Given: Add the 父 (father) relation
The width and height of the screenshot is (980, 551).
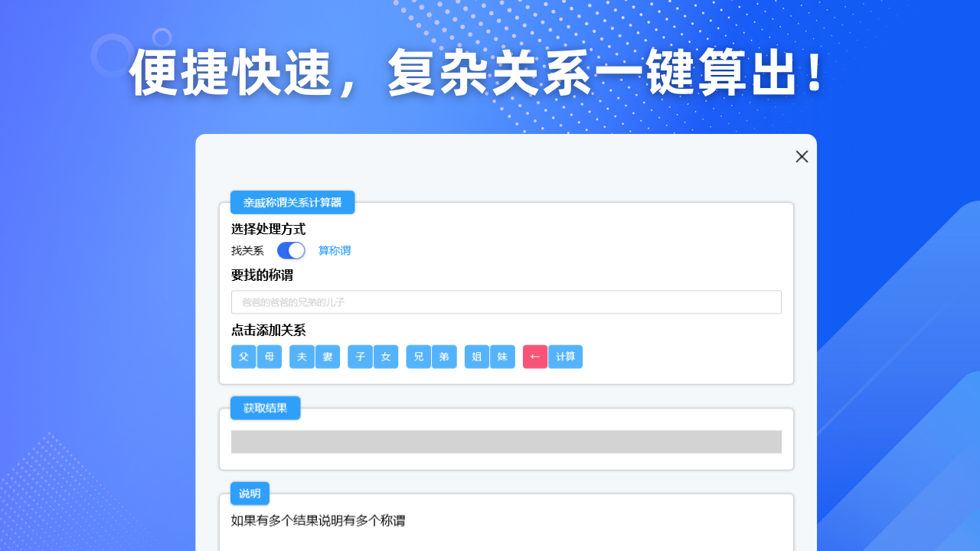Looking at the screenshot, I should 243,357.
